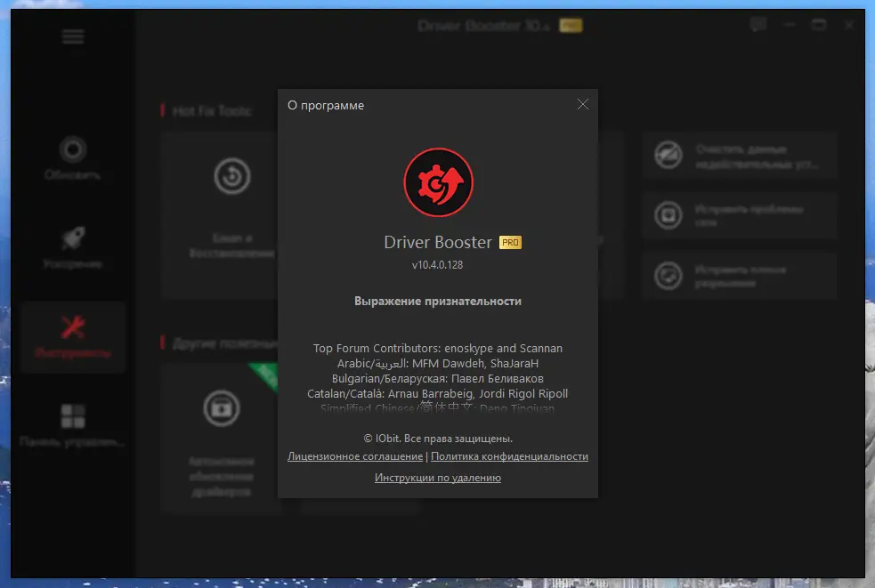Close the О программе dialog
Image resolution: width=875 pixels, height=588 pixels.
coord(583,104)
